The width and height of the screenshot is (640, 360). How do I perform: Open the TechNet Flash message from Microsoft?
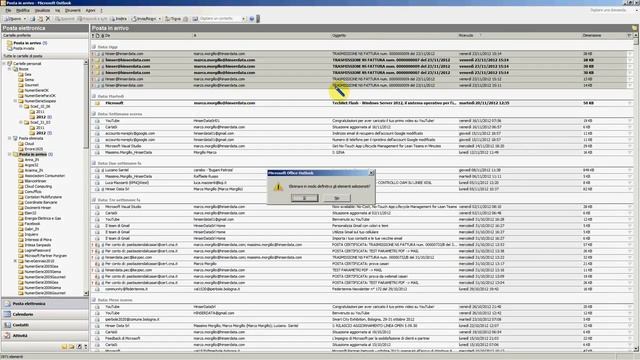pyautogui.click(x=362, y=103)
